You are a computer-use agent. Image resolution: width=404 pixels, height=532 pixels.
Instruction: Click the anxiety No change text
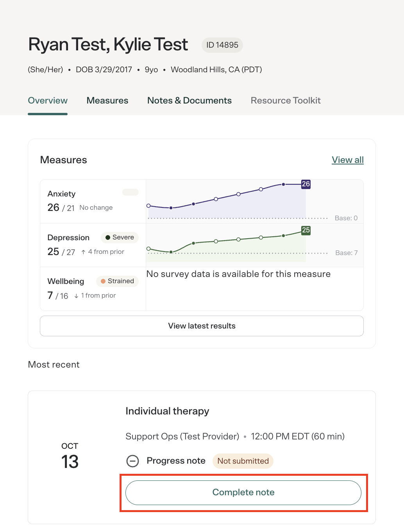click(96, 207)
